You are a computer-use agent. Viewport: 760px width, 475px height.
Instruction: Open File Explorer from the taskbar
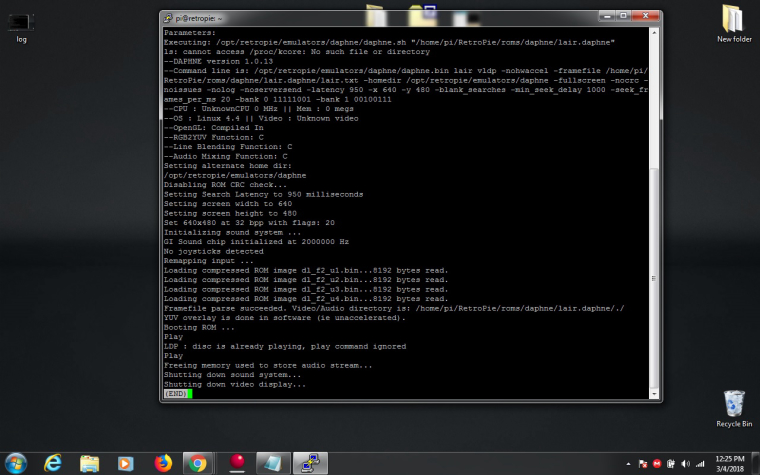pyautogui.click(x=90, y=462)
